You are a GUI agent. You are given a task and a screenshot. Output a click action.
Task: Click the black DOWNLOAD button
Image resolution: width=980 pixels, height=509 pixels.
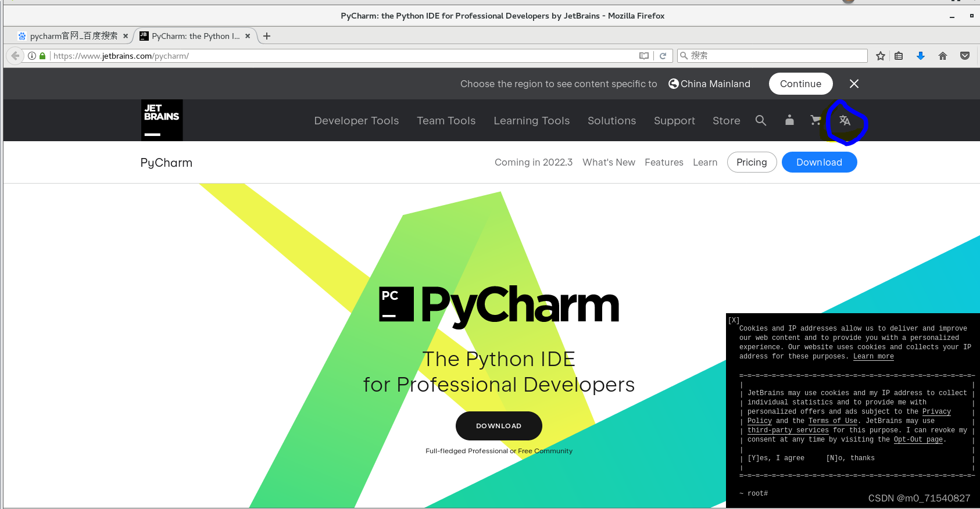(x=499, y=426)
